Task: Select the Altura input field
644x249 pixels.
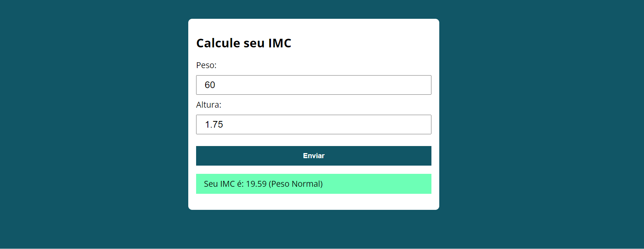Action: click(313, 124)
